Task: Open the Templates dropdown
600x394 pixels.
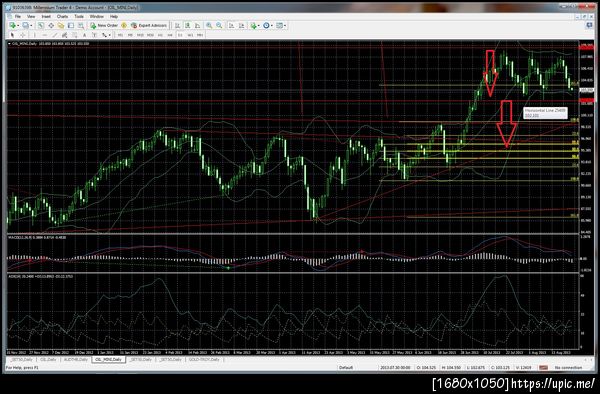Action: click(x=281, y=25)
